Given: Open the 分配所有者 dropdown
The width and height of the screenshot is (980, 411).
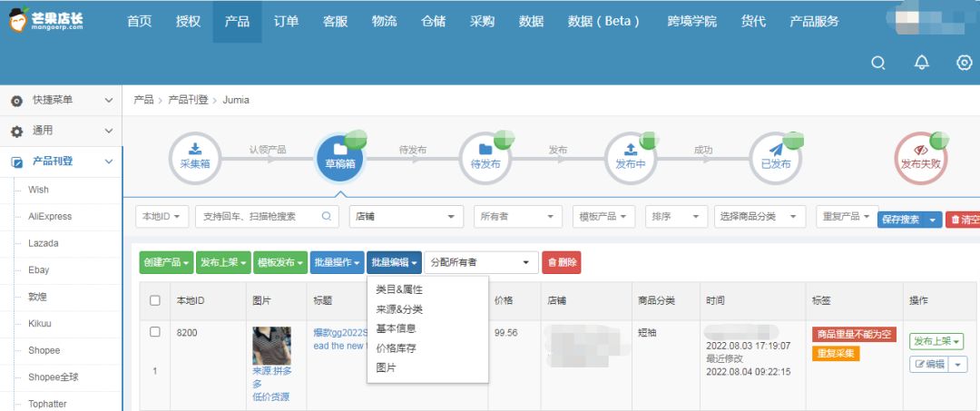Looking at the screenshot, I should click(x=481, y=263).
